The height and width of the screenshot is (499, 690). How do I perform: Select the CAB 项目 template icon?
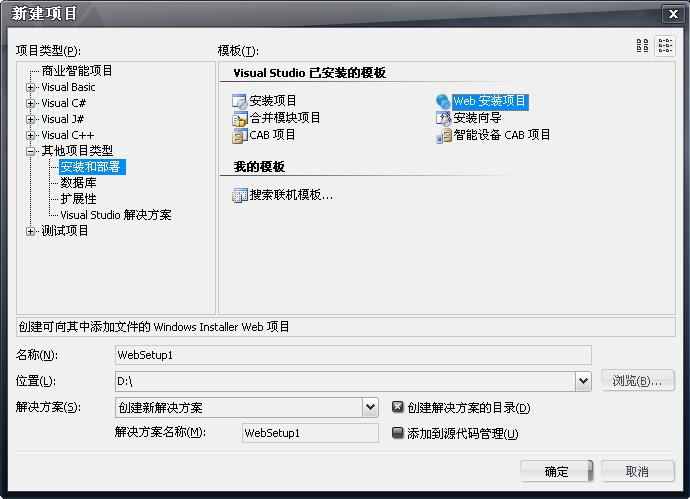coord(240,136)
